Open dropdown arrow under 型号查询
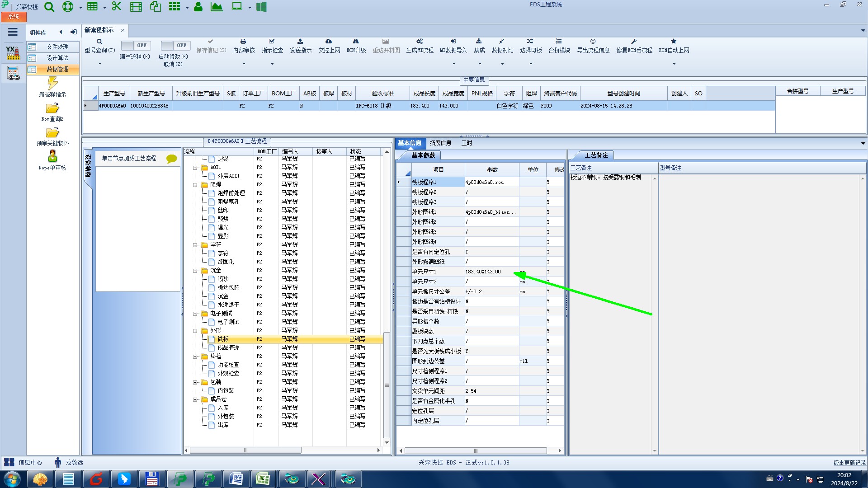This screenshot has width=868, height=488. click(x=100, y=64)
